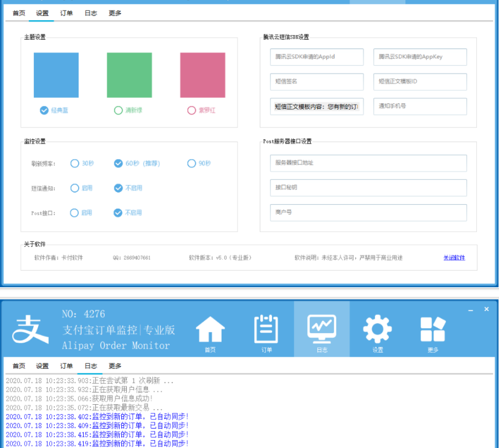Switch to 日志 tab in lower window
Viewport: 499px width, 448px height.
pyautogui.click(x=91, y=366)
